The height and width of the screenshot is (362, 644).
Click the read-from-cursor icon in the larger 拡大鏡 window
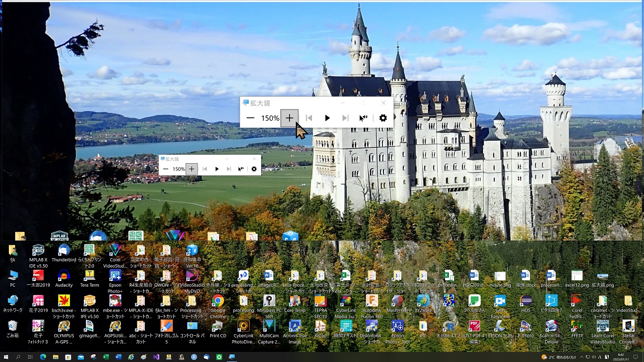coord(363,118)
